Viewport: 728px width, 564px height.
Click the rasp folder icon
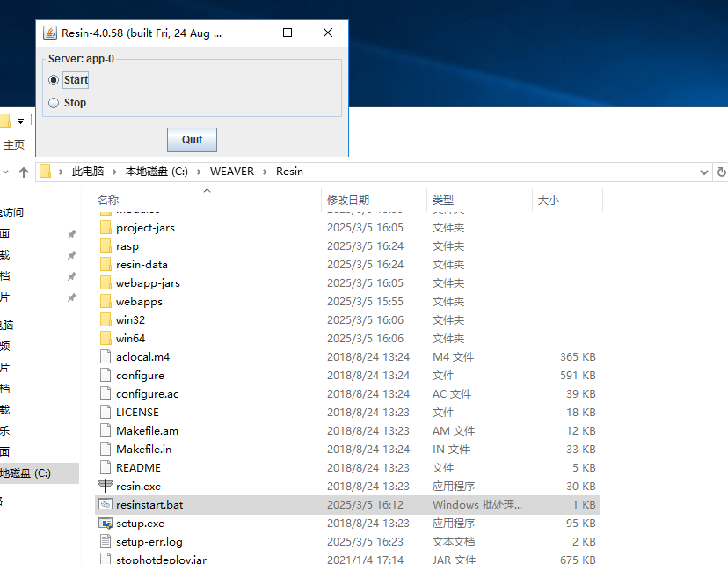point(106,245)
